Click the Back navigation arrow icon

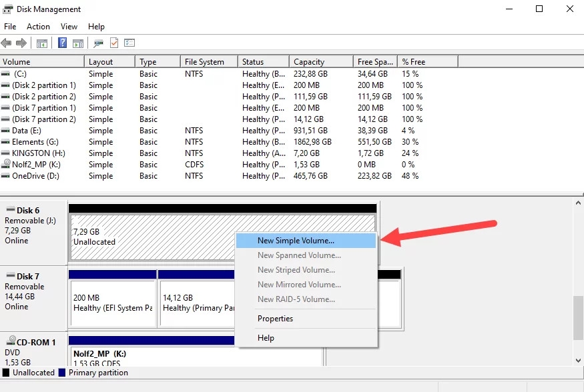[x=6, y=43]
